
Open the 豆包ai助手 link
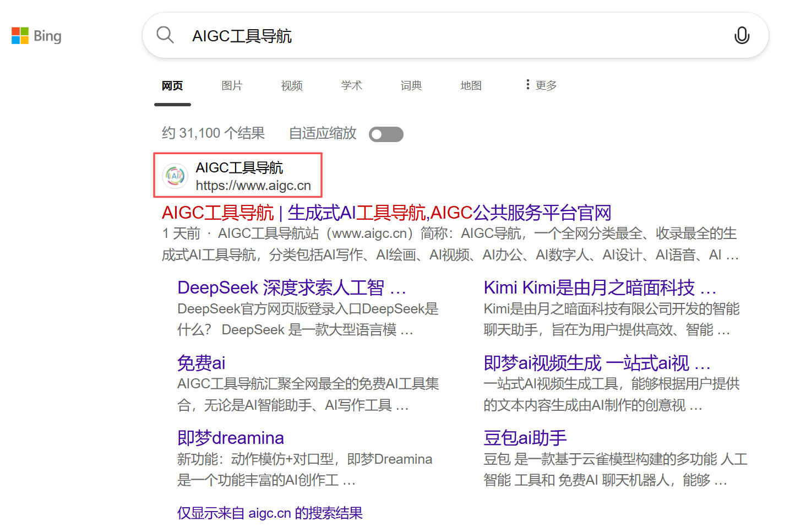tap(525, 438)
